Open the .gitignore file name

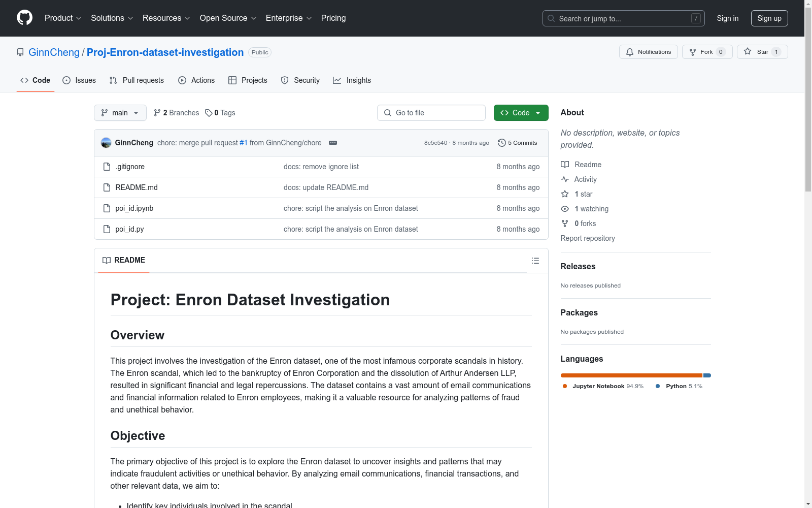pos(130,167)
